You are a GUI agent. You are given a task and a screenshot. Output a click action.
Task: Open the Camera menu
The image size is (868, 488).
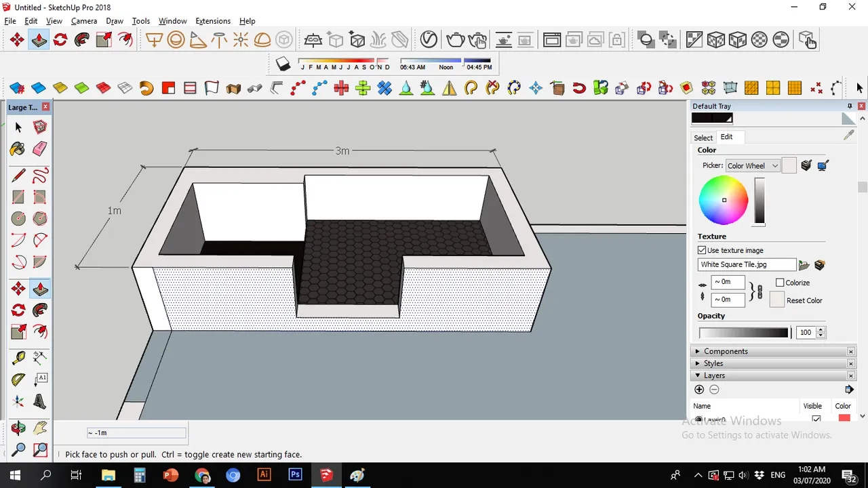[x=84, y=21]
